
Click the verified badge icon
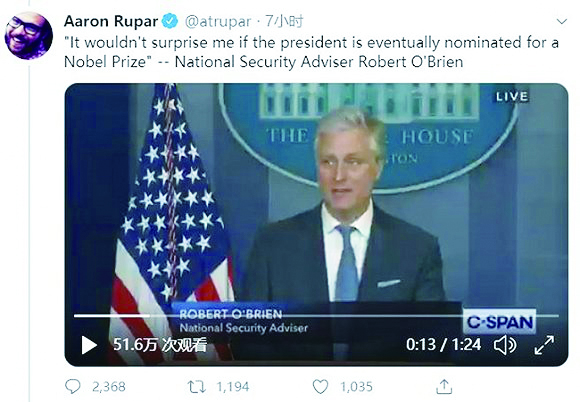(x=170, y=21)
